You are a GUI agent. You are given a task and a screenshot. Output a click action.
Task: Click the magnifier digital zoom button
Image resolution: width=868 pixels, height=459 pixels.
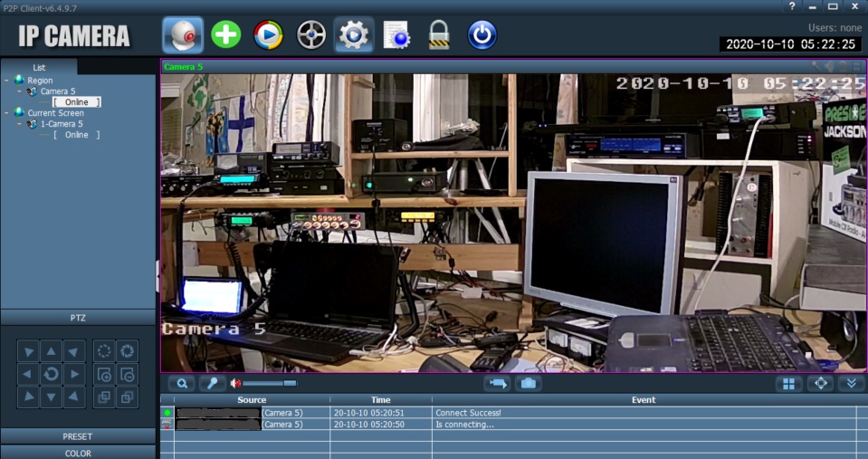pos(182,383)
